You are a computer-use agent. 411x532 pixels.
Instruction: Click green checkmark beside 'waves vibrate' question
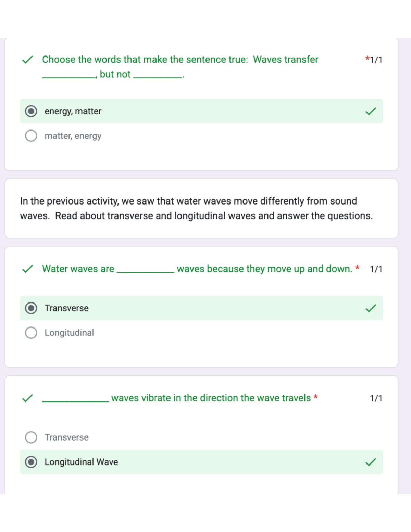pos(27,398)
